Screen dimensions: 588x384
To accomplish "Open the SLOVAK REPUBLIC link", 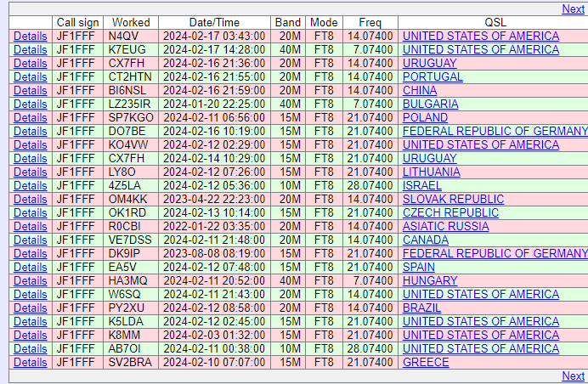I will pos(453,199).
